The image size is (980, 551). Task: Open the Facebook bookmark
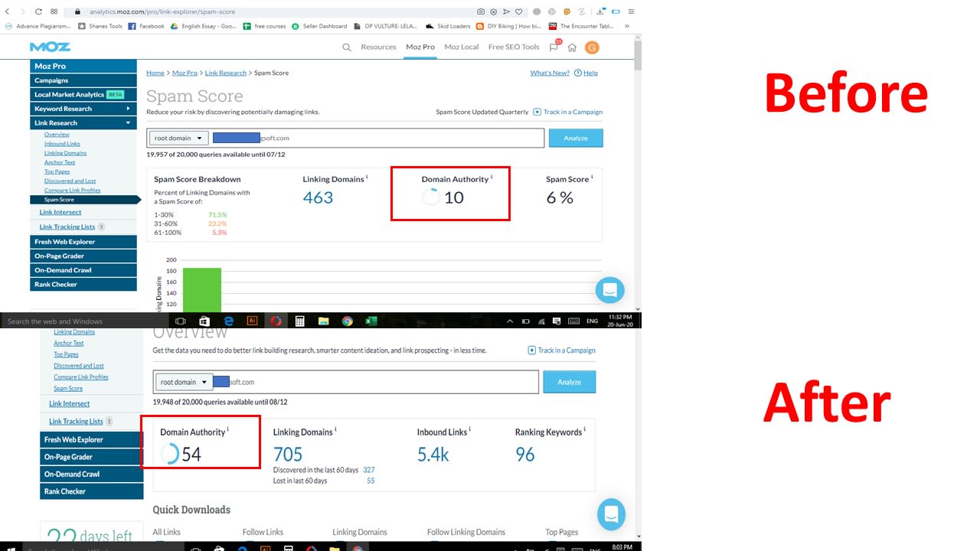[x=146, y=26]
